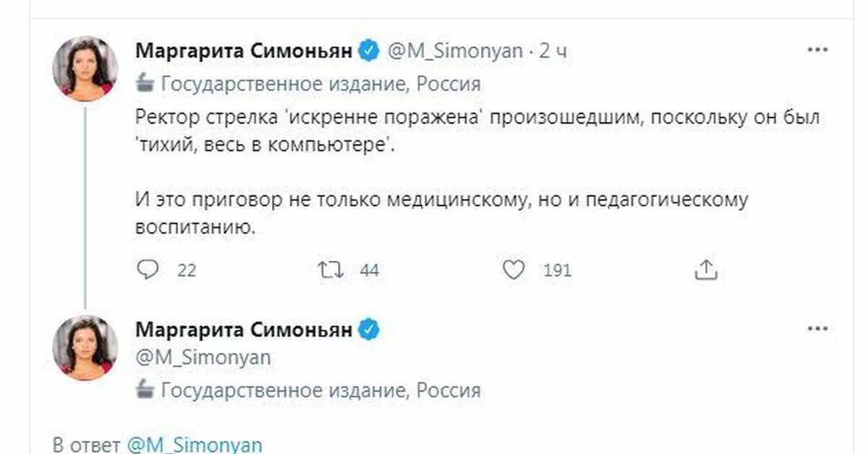Click the 191 likes count

tap(557, 270)
